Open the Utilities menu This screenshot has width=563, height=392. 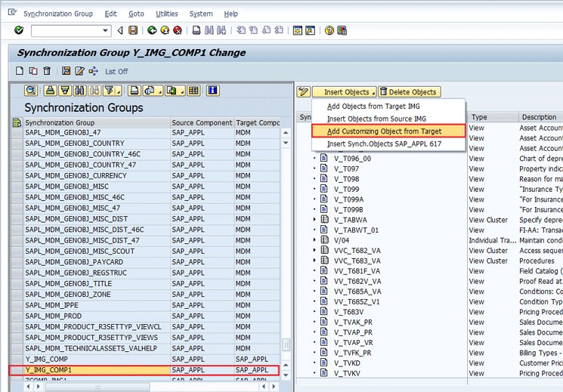166,14
